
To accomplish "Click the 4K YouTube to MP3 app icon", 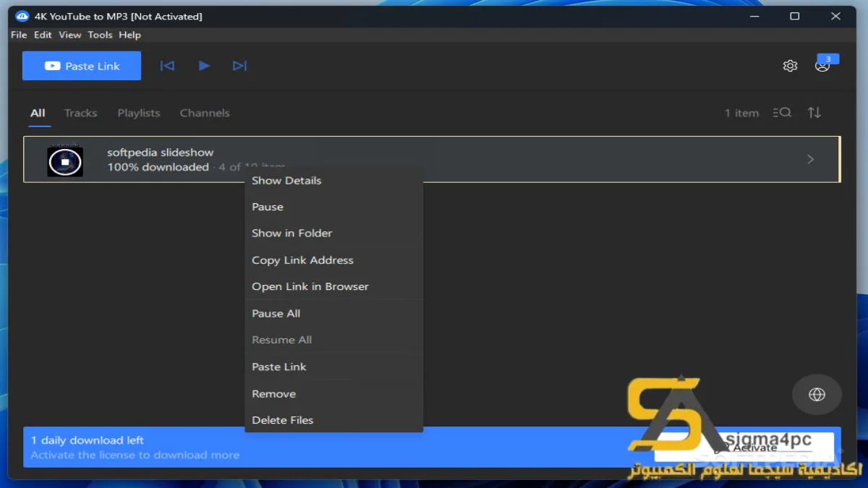I will pos(22,16).
